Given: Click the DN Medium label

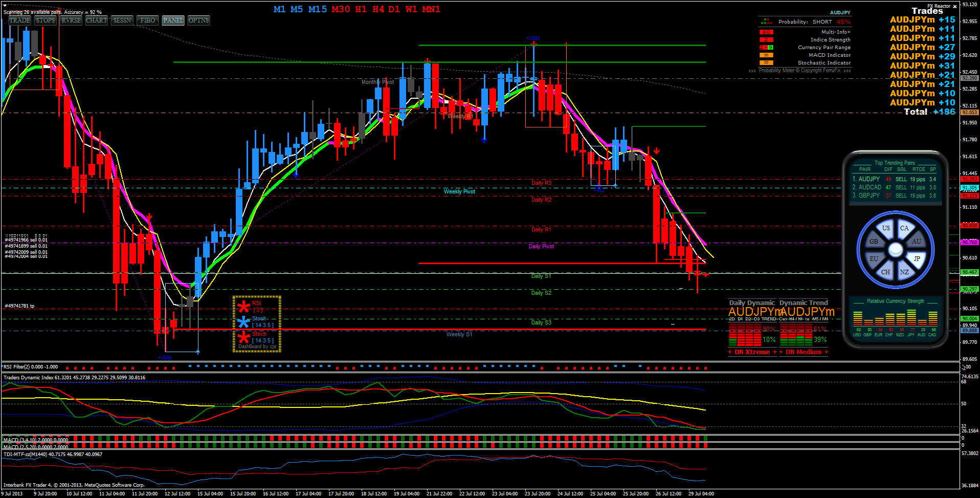Looking at the screenshot, I should pyautogui.click(x=804, y=352).
